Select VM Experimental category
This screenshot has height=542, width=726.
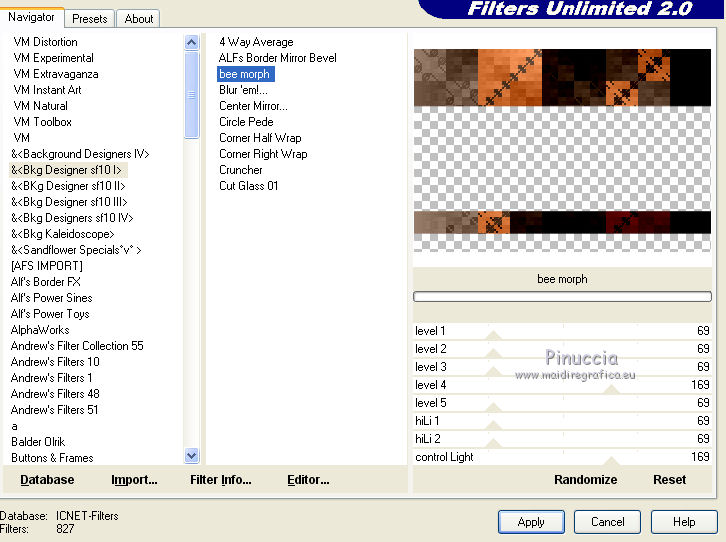(x=53, y=58)
